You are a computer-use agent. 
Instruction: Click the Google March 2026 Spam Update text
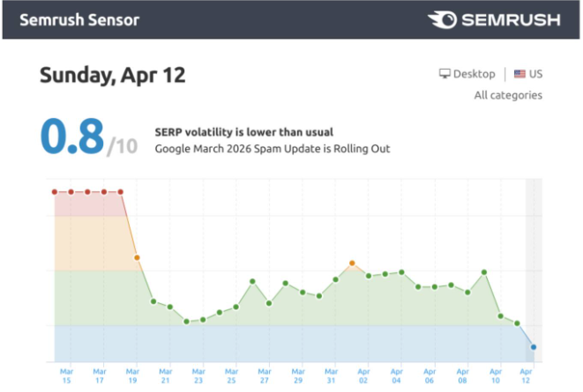273,149
